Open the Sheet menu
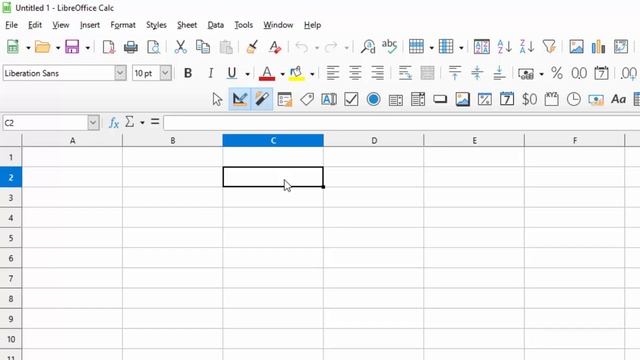This screenshot has width=640, height=360. pyautogui.click(x=187, y=25)
